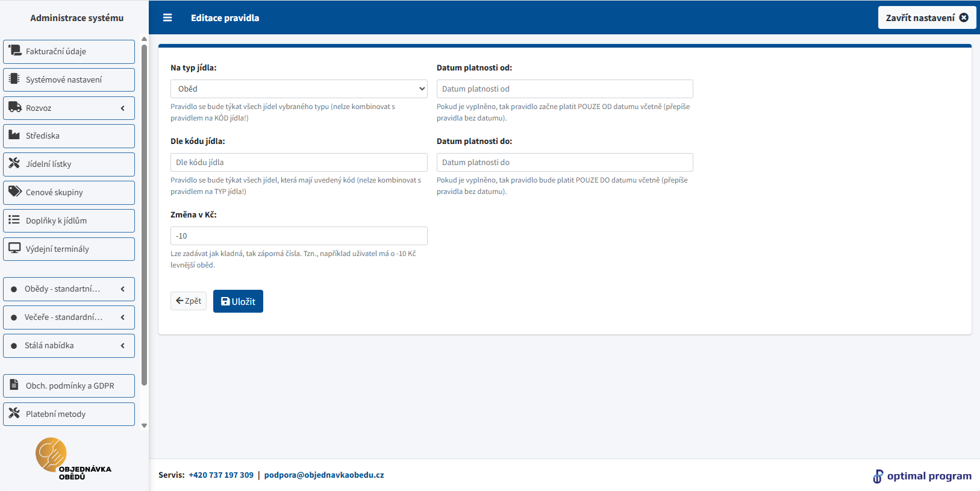Image resolution: width=980 pixels, height=491 pixels.
Task: Expand the Stálá nabídka submenu
Action: 69,346
